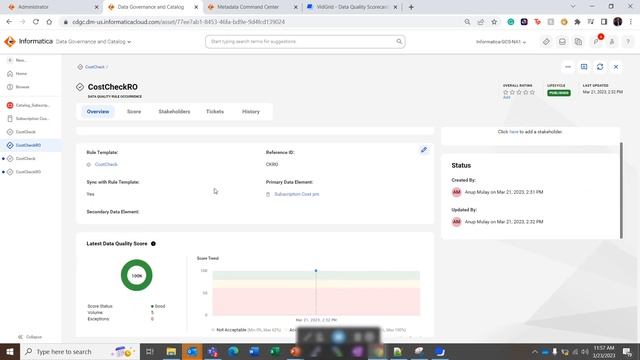Open the dotted CostCheck sidebar item

coord(22,159)
